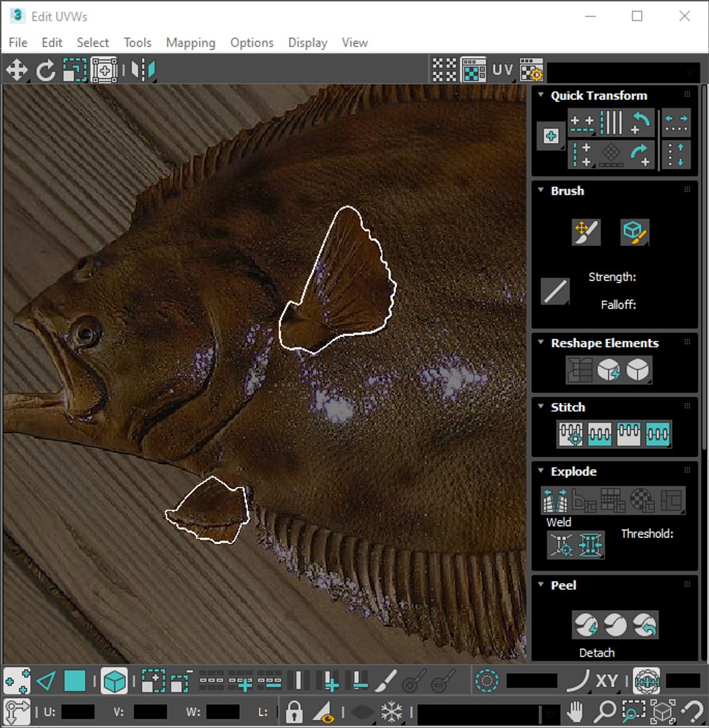Click the Grow UV Selection icon
The image size is (709, 728).
point(153,681)
